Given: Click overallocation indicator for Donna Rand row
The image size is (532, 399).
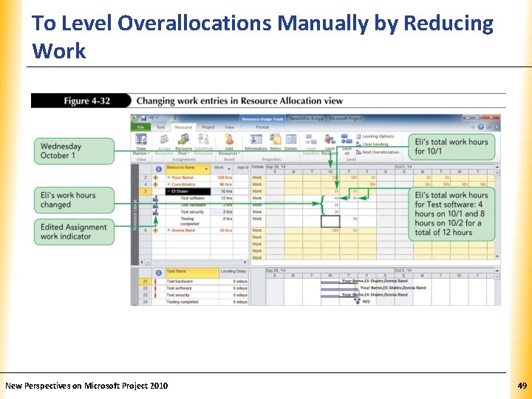Looking at the screenshot, I should pos(155,231).
